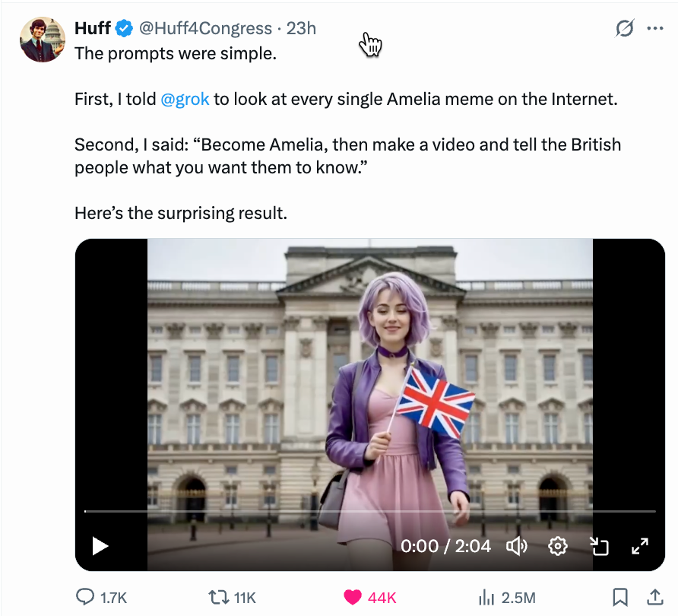The height and width of the screenshot is (616, 678).
Task: Click Huff's profile avatar
Action: pyautogui.click(x=43, y=39)
